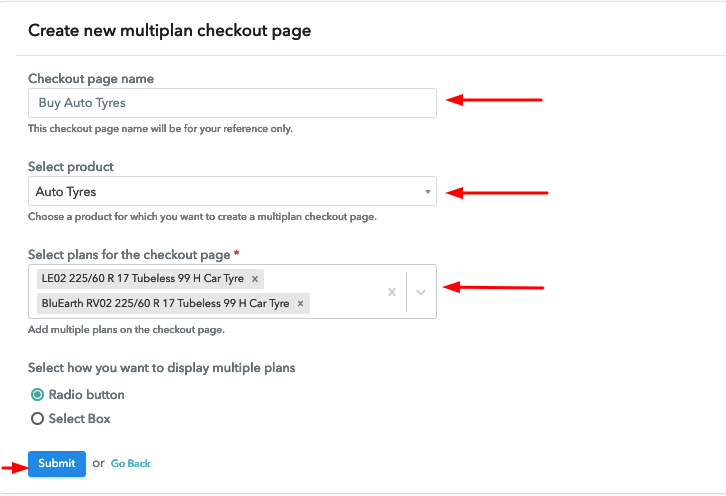Click empty area inside plans multi-select box
The width and height of the screenshot is (726, 496).
tap(347, 292)
